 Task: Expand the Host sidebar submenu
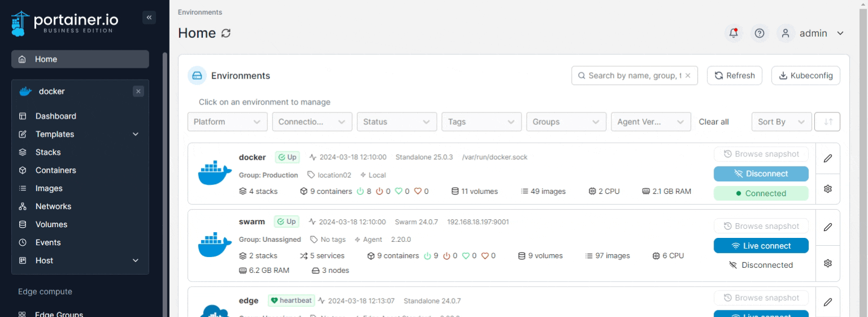click(x=135, y=260)
